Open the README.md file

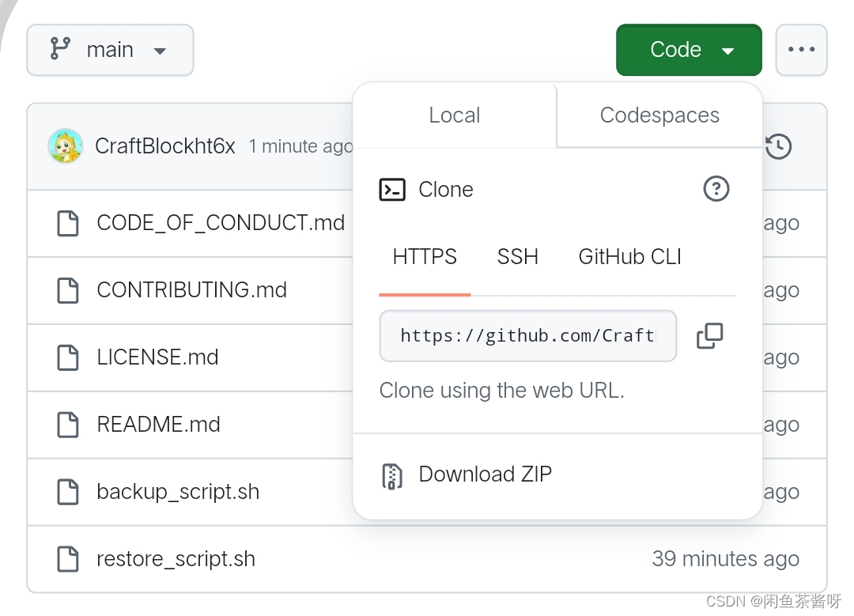[158, 425]
